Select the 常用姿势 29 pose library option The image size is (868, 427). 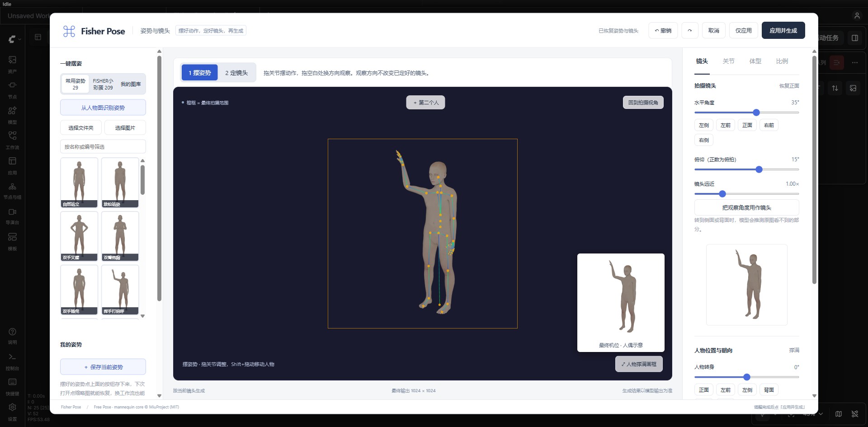[75, 84]
